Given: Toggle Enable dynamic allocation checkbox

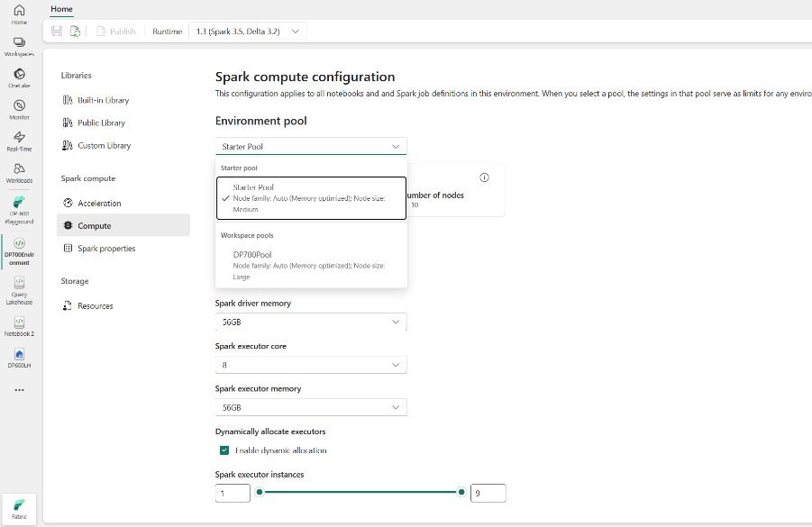Looking at the screenshot, I should pyautogui.click(x=224, y=450).
